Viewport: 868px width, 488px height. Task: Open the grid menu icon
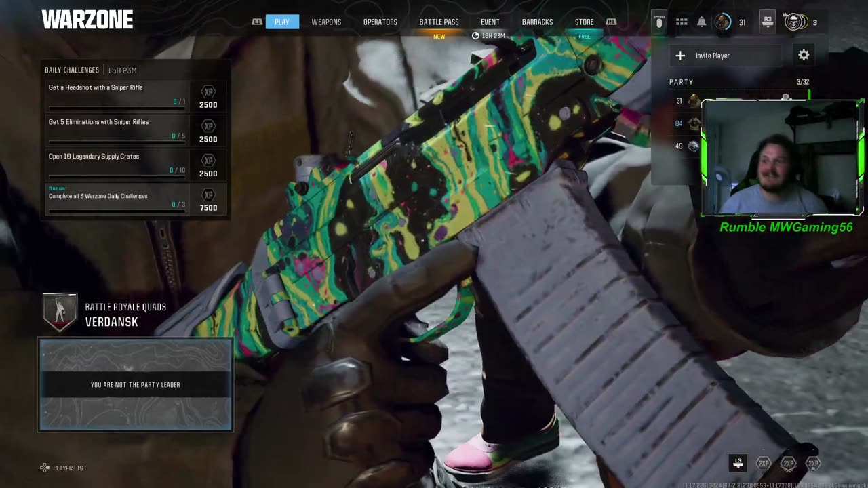click(x=682, y=22)
